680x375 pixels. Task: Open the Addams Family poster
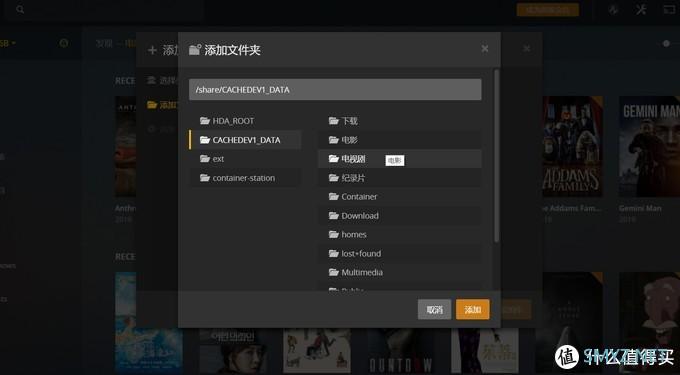point(572,146)
